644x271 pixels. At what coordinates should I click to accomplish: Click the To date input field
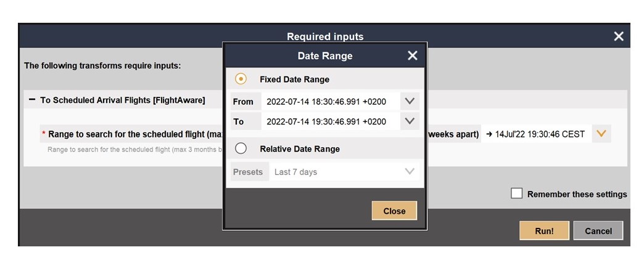[331, 121]
